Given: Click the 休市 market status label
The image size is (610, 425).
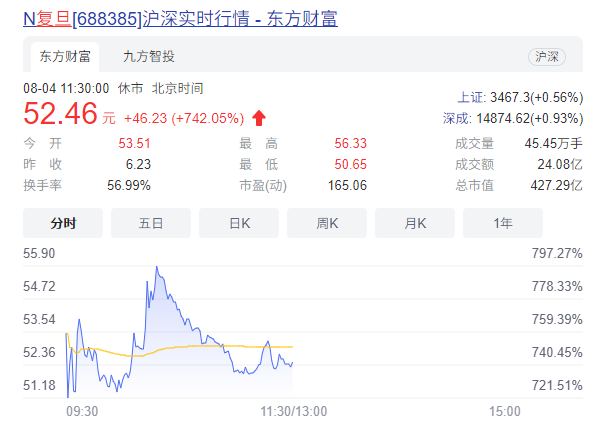Looking at the screenshot, I should click(x=131, y=88).
